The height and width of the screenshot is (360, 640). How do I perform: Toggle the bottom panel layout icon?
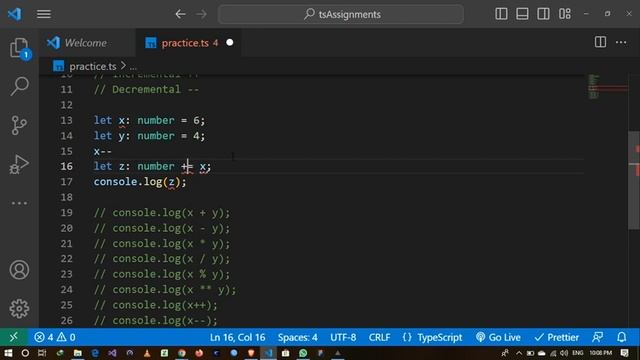(x=522, y=14)
